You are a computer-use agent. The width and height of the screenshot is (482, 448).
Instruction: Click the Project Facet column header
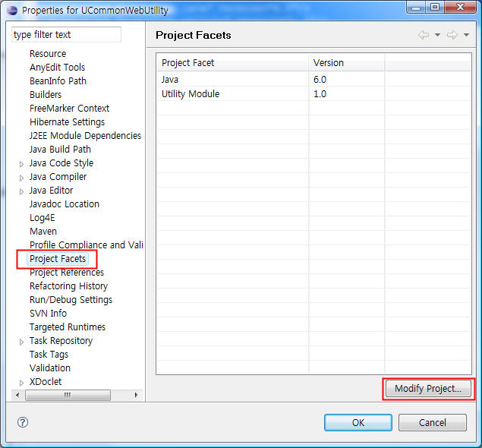(233, 63)
